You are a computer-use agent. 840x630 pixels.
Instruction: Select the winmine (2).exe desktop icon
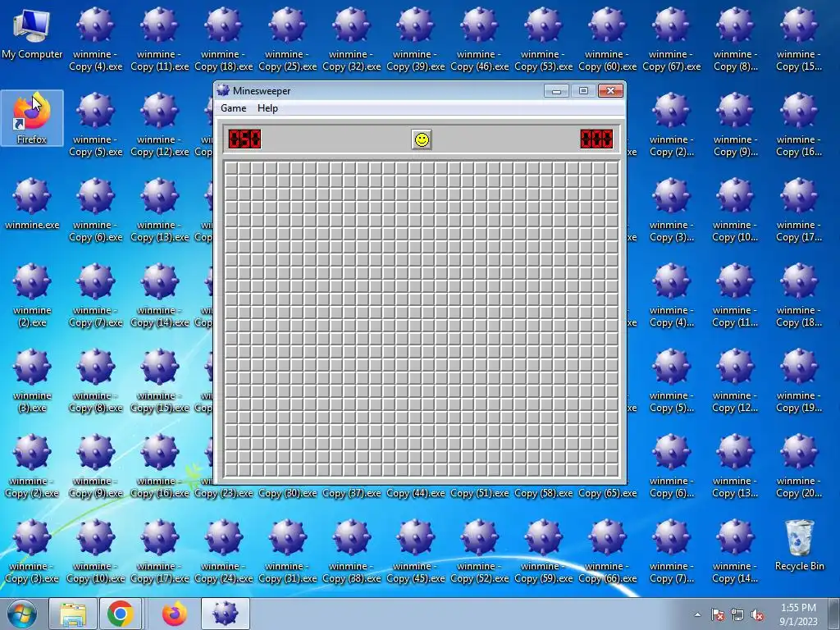click(x=32, y=294)
